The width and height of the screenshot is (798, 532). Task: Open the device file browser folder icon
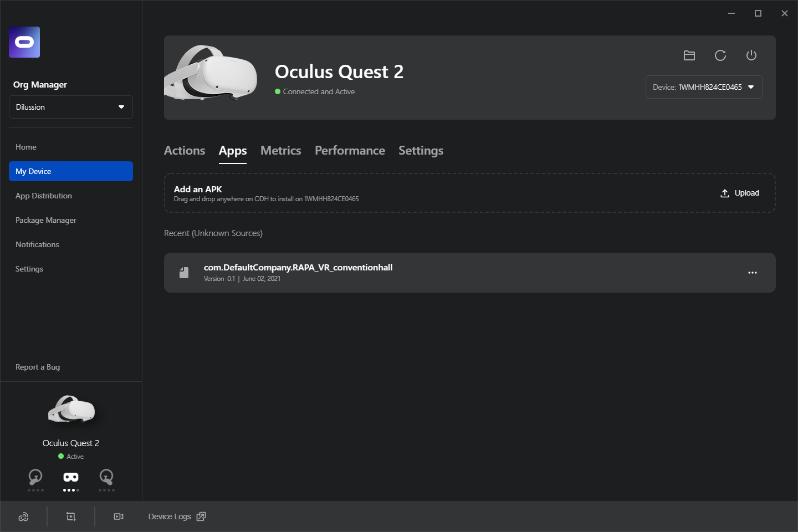[689, 55]
